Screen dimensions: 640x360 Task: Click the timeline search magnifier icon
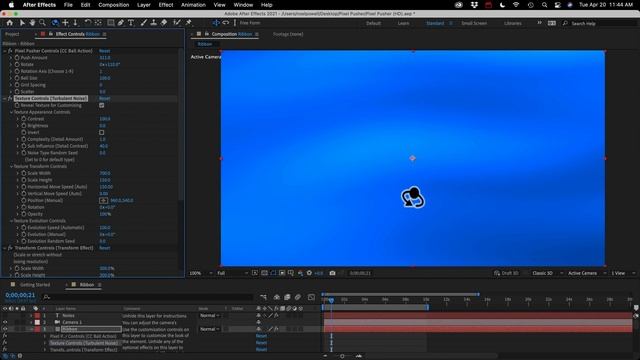47,297
